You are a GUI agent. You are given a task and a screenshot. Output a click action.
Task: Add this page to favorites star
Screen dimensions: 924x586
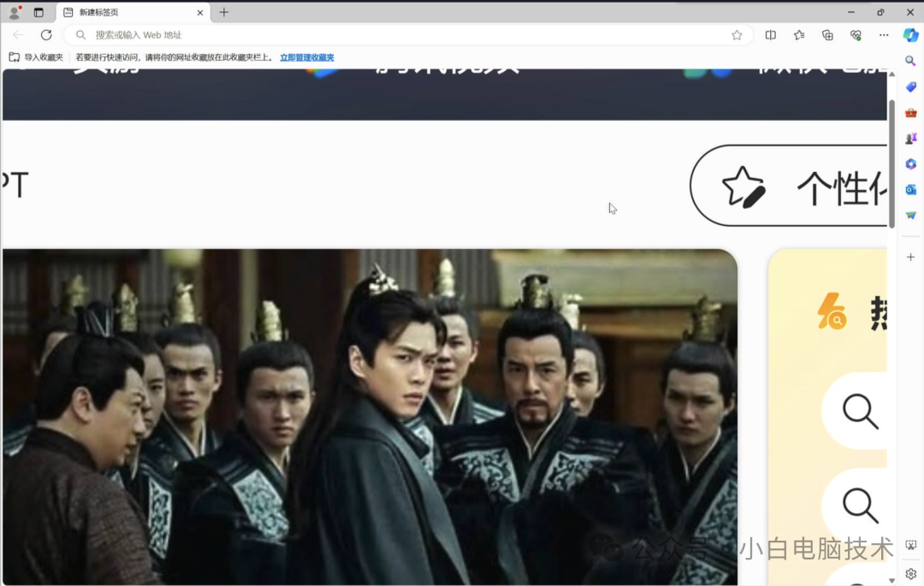pyautogui.click(x=737, y=35)
